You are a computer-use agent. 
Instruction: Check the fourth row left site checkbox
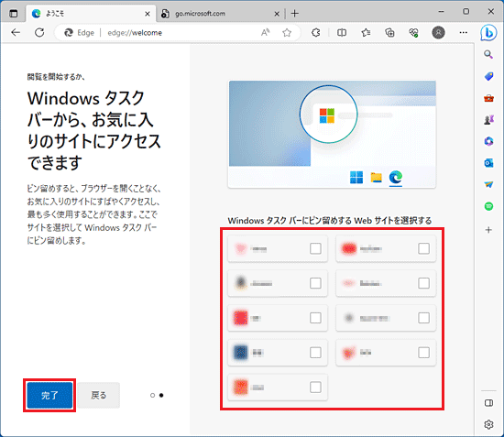(x=315, y=353)
